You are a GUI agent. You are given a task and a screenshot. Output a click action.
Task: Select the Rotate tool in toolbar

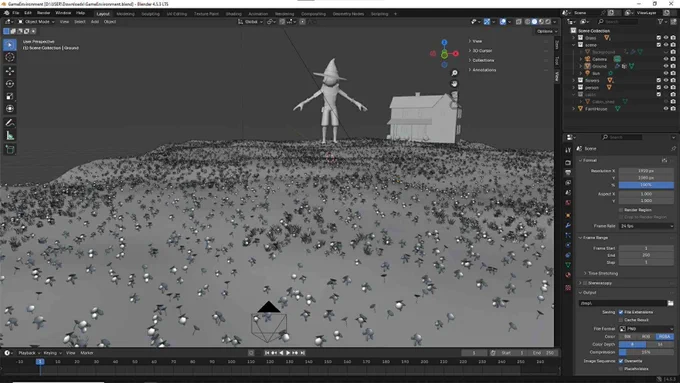click(x=10, y=84)
